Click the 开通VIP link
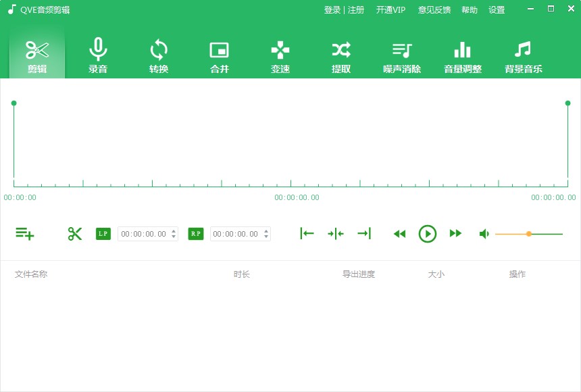This screenshot has height=392, width=581. click(x=390, y=10)
